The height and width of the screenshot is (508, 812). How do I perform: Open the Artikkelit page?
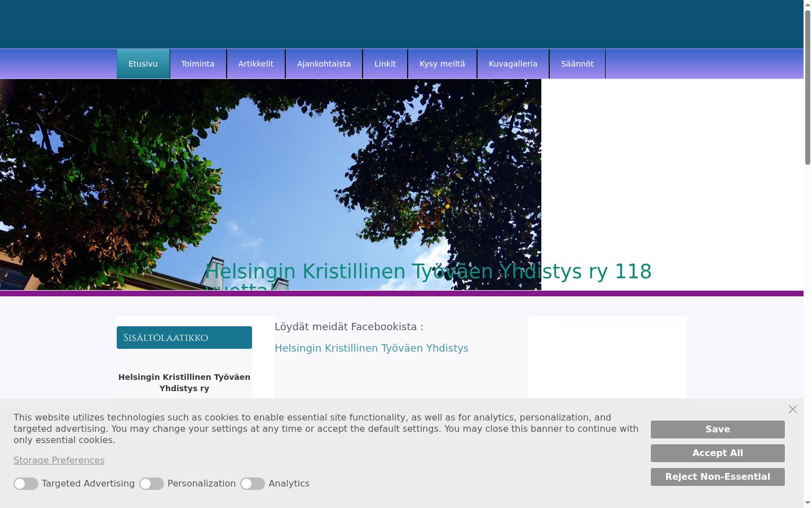pos(256,64)
